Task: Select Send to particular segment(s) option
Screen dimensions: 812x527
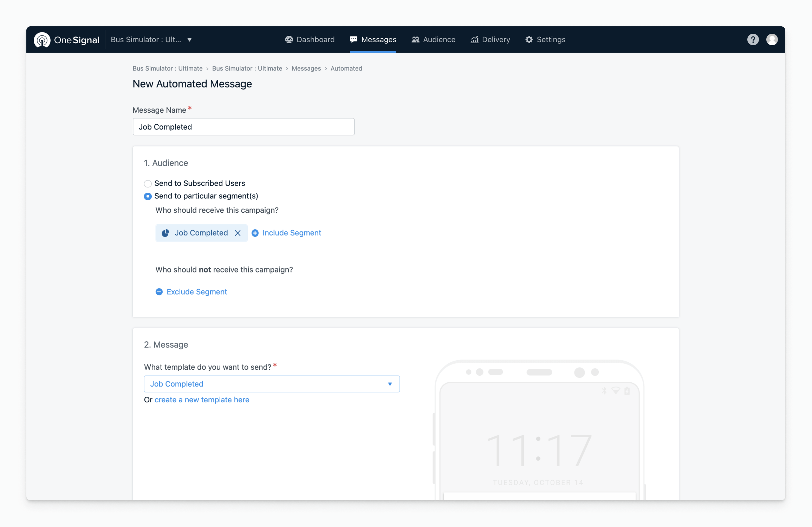Action: pos(148,196)
